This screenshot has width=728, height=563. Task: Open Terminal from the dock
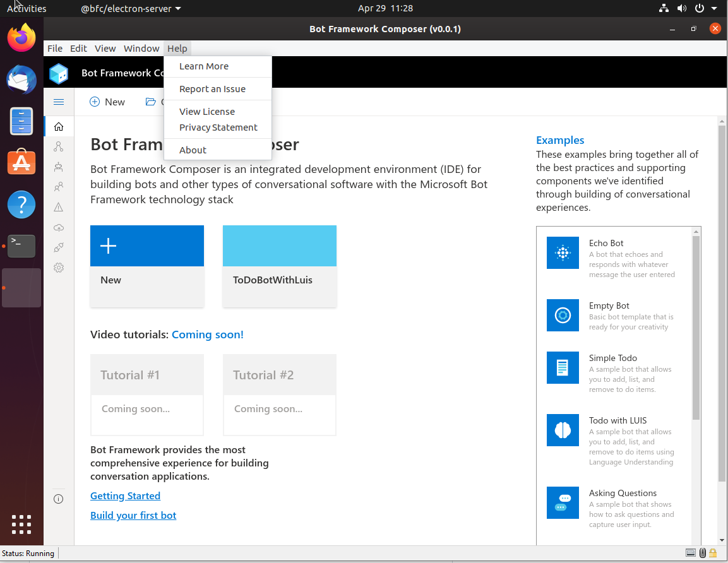(x=21, y=246)
